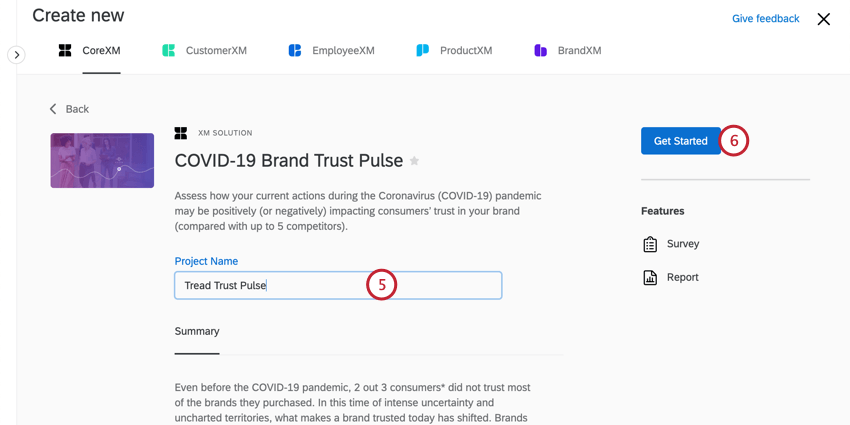This screenshot has width=850, height=425.
Task: Click the XM Solution logo icon
Action: pyautogui.click(x=181, y=133)
